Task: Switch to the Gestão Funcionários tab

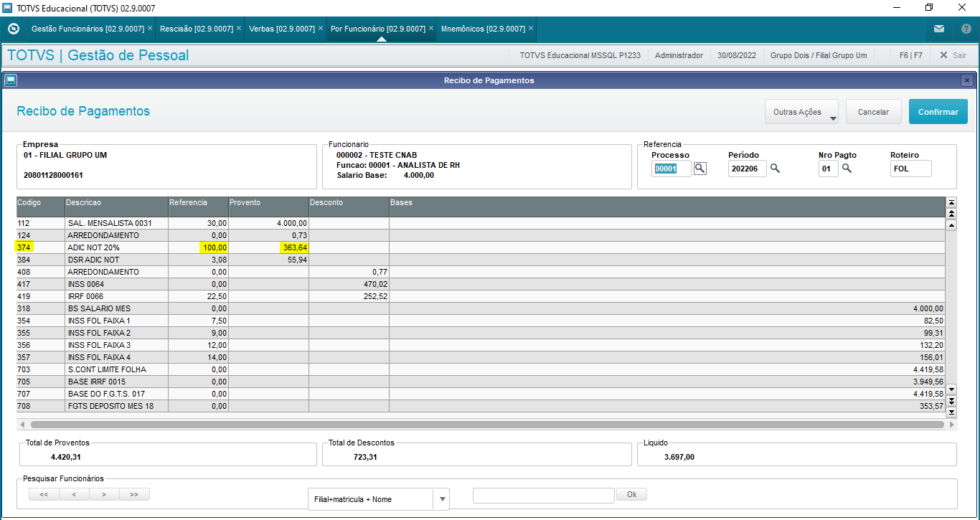Action: pos(86,29)
